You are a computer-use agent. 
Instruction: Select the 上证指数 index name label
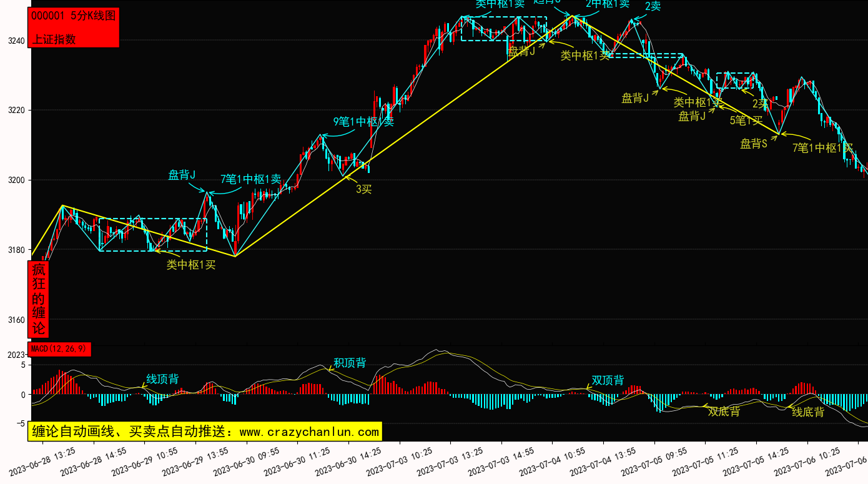tap(54, 39)
